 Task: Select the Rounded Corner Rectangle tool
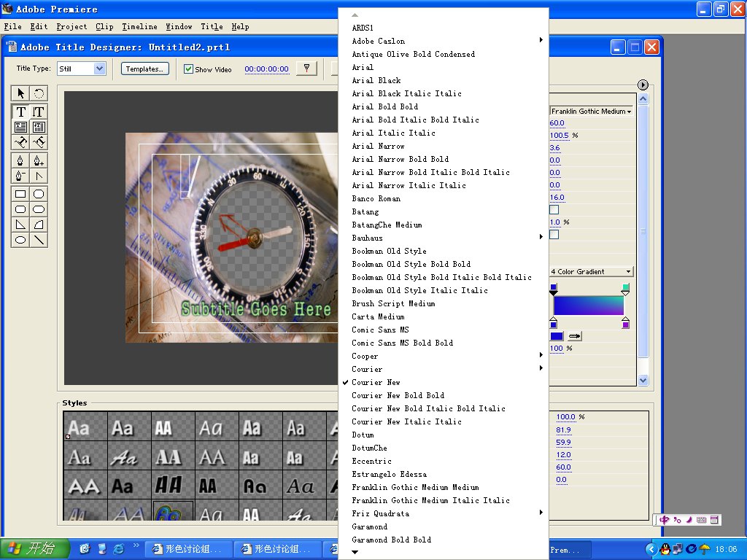coord(20,209)
